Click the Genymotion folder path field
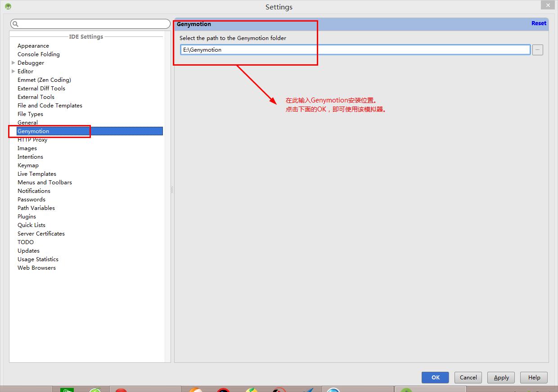The image size is (558, 392). [355, 50]
